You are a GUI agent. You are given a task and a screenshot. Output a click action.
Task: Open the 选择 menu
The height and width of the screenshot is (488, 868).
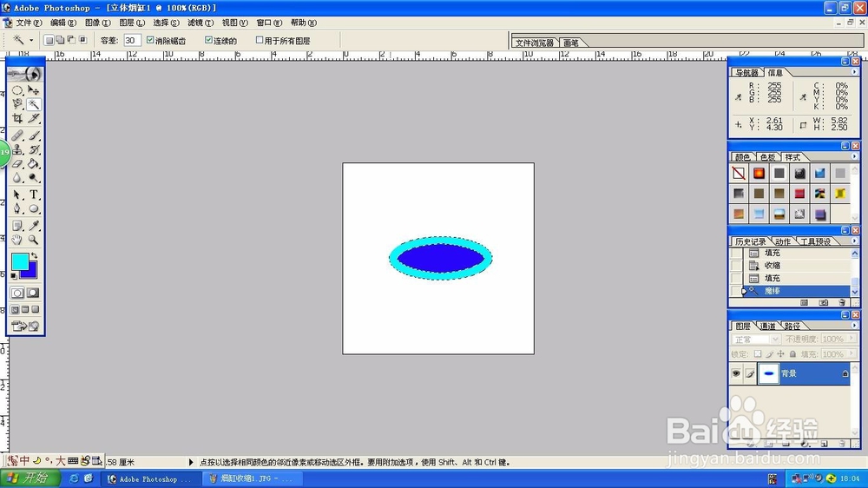point(166,23)
